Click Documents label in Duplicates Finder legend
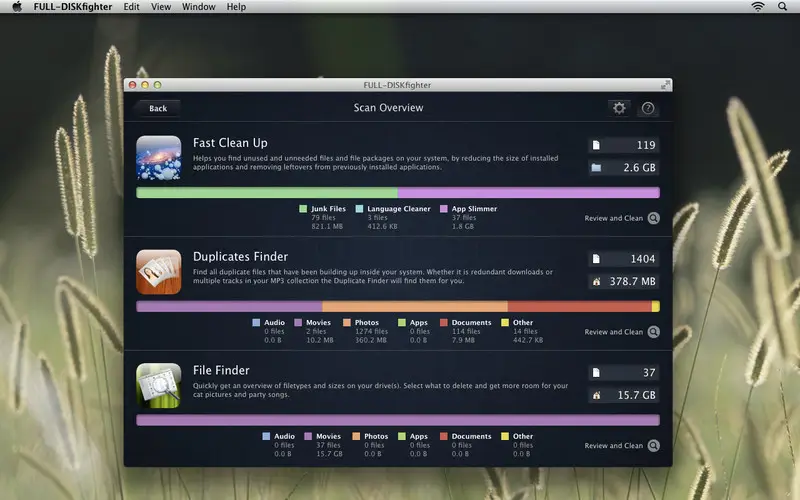800x500 pixels. (x=471, y=322)
